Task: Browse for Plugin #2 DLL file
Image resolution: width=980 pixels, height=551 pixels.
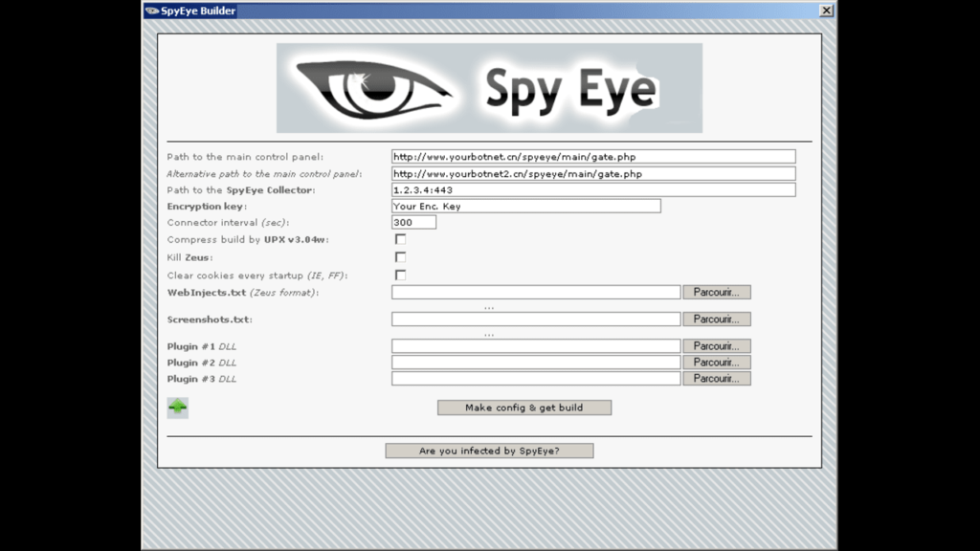Action: pyautogui.click(x=717, y=363)
